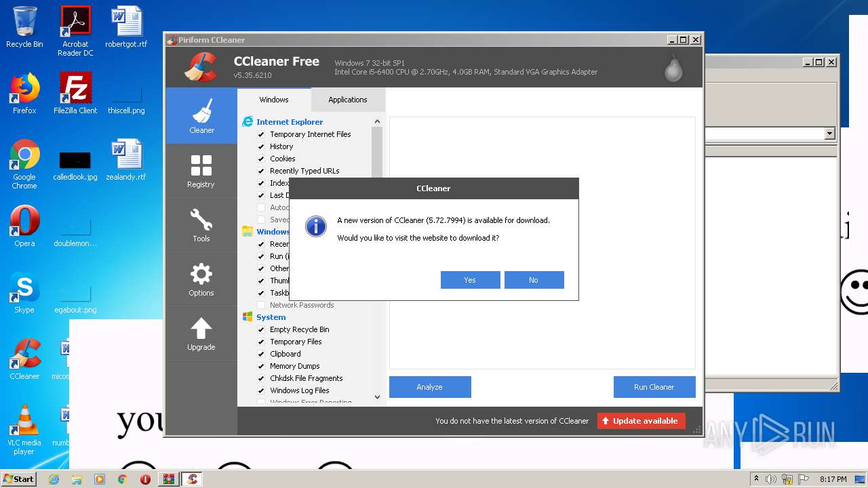Click Analyze button

tap(430, 387)
